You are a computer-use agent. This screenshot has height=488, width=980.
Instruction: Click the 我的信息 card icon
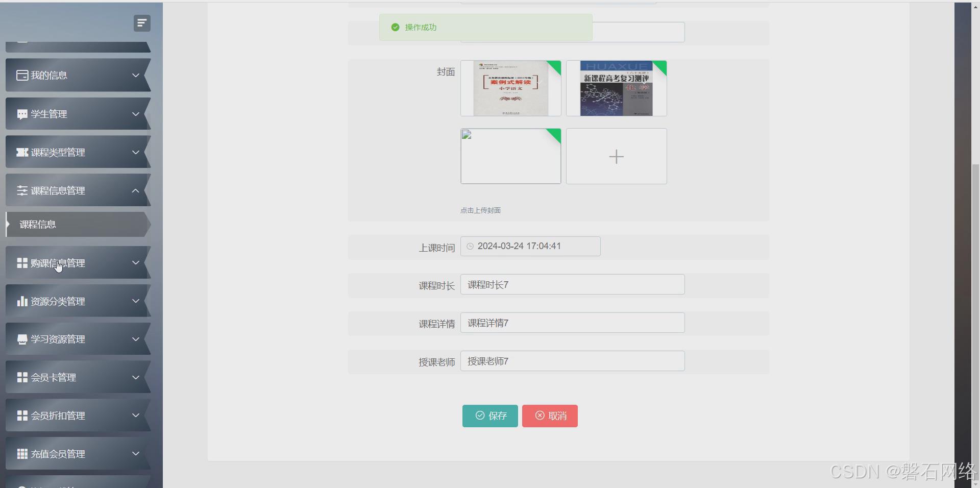[x=22, y=75]
